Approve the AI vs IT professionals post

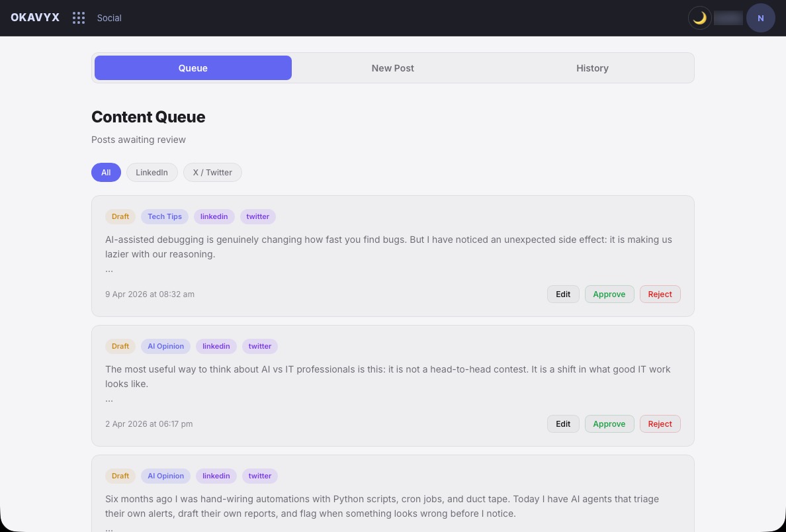pyautogui.click(x=609, y=423)
